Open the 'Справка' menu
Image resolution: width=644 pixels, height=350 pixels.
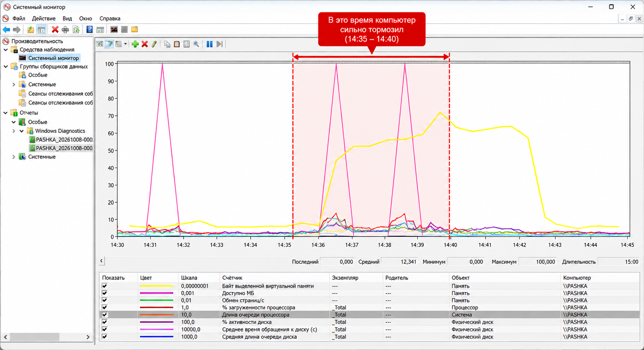pos(110,18)
